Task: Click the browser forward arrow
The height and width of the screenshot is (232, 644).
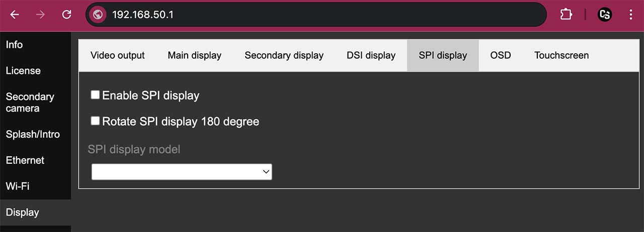Action: tap(41, 15)
